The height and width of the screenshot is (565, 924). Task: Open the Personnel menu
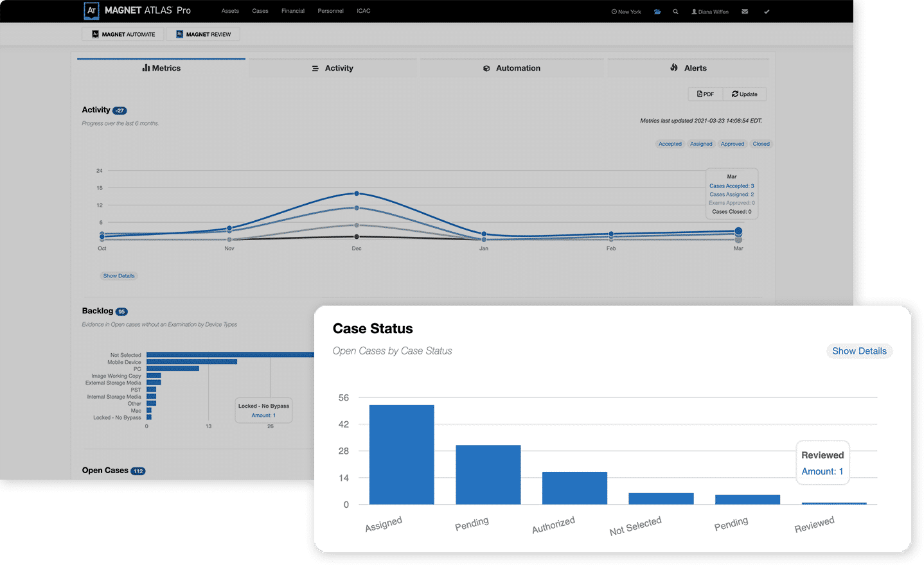(x=330, y=11)
